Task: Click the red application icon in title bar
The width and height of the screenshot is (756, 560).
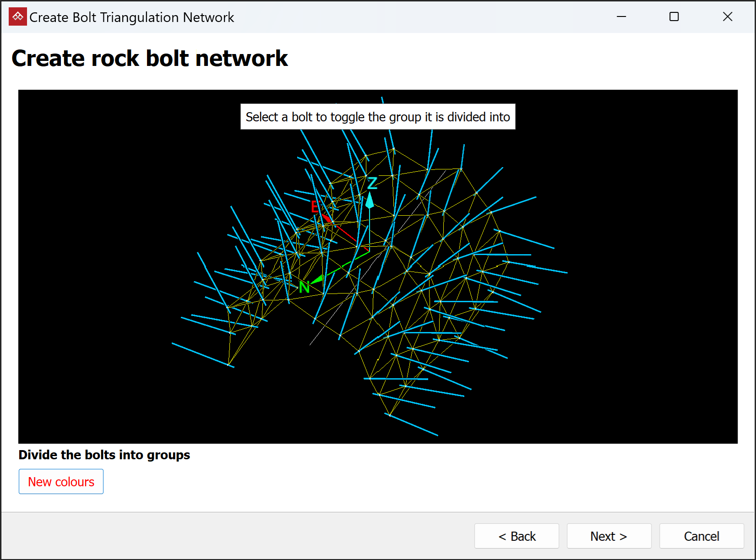Action: (x=17, y=17)
